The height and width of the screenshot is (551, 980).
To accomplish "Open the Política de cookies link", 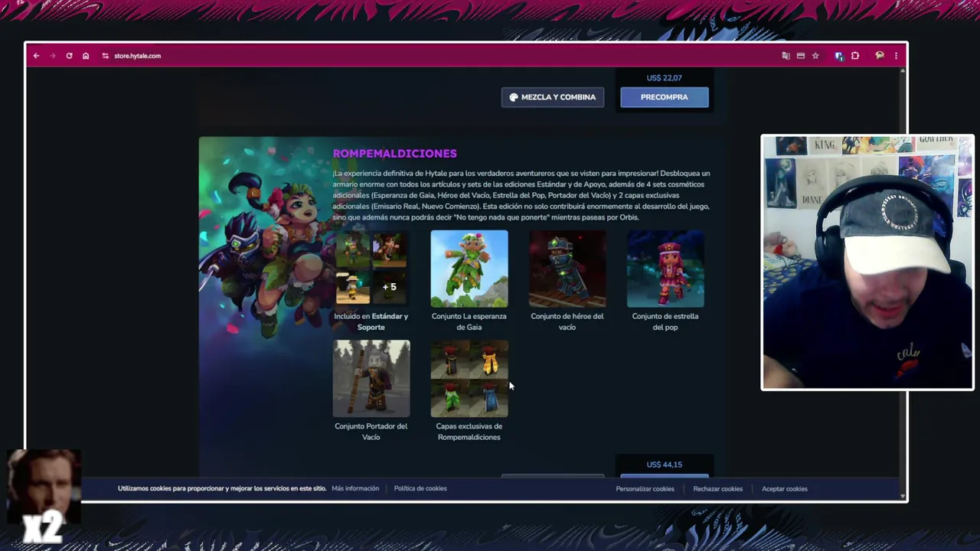I will (x=420, y=488).
